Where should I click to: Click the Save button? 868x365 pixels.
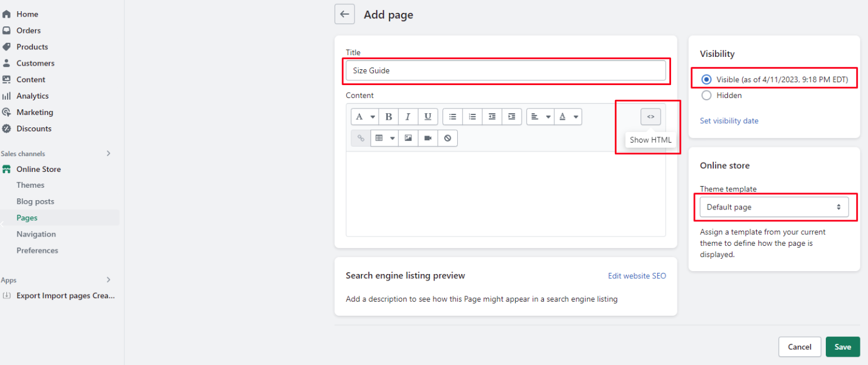point(842,347)
